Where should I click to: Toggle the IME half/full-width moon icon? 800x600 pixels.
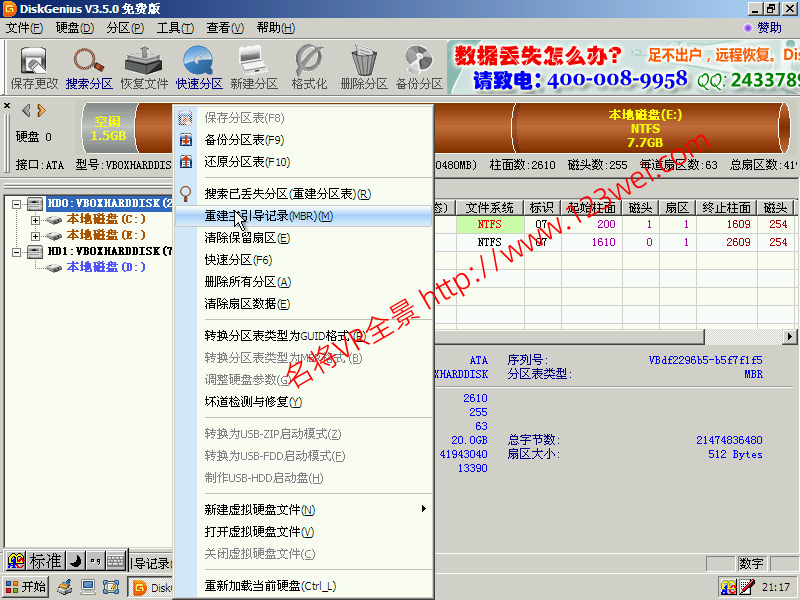(x=75, y=561)
